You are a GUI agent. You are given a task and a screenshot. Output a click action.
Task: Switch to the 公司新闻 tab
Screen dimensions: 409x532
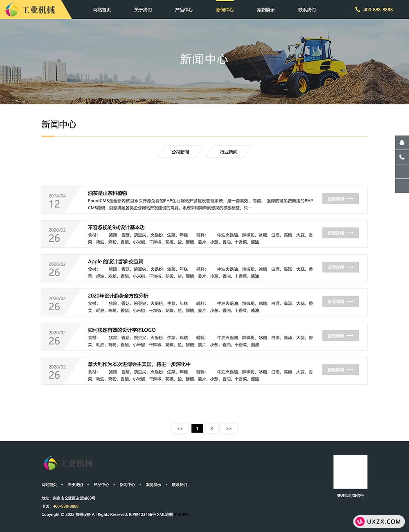point(180,152)
